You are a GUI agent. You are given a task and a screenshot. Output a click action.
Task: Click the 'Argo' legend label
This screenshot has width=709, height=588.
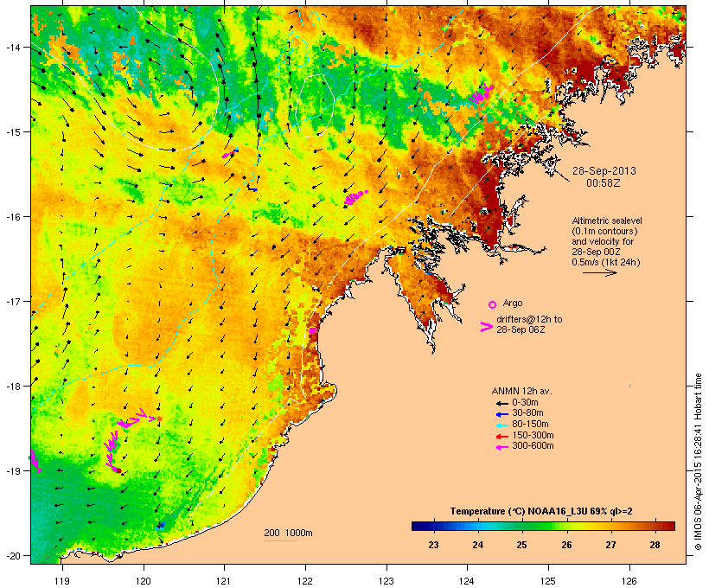coord(513,303)
